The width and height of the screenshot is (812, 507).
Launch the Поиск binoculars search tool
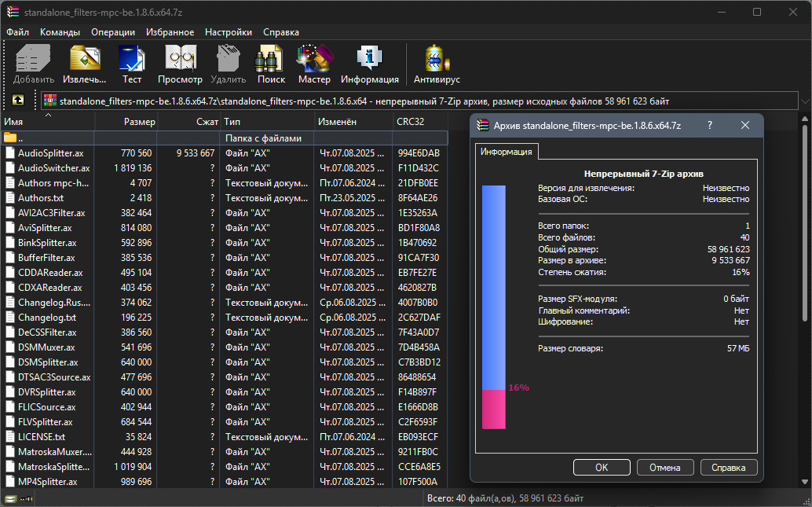coord(269,57)
